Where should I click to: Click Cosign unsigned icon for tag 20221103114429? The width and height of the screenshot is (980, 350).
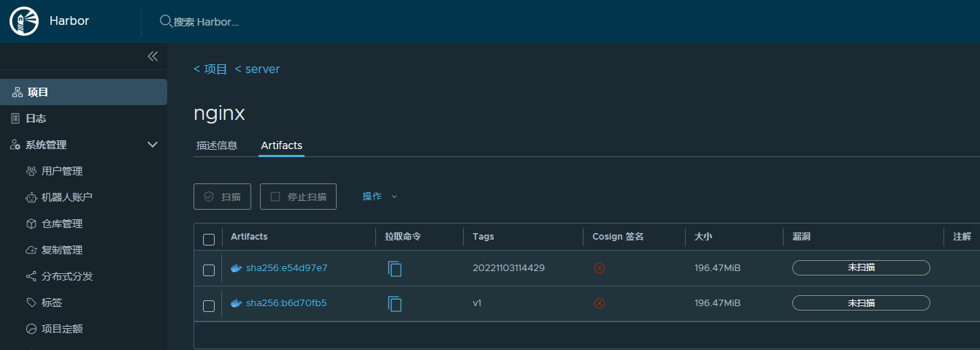[600, 268]
